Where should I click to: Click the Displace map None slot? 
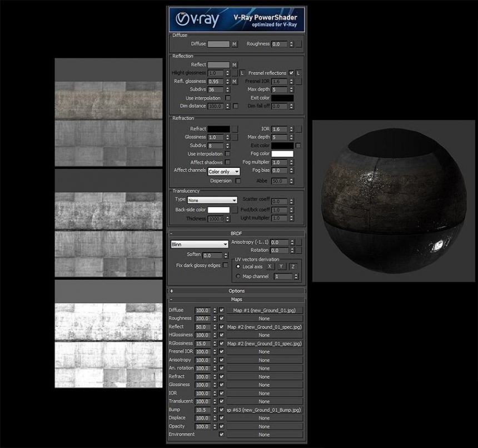tap(265, 418)
